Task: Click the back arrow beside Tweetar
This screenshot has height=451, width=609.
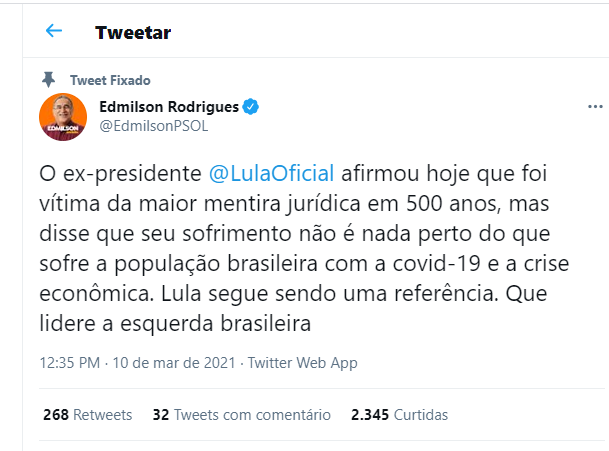Action: (x=54, y=32)
